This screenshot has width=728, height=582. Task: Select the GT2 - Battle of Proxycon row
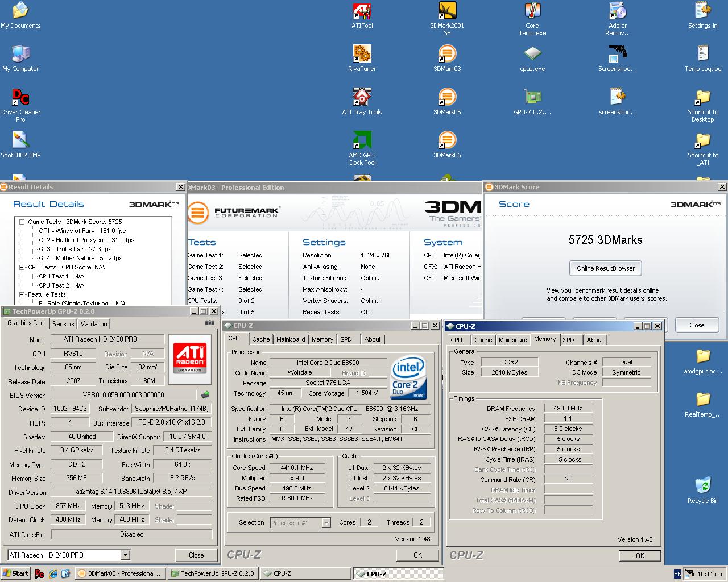pos(86,240)
